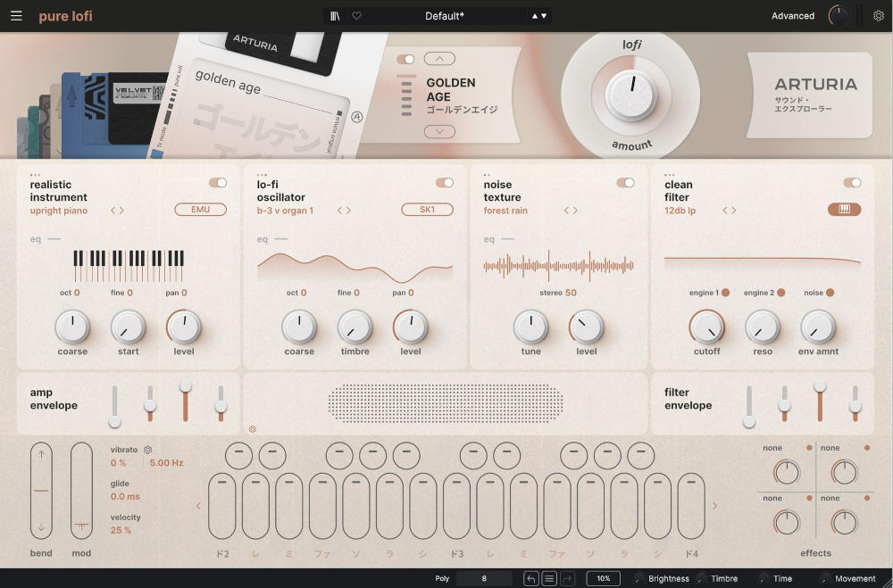Disable the realistic instrument engine

(x=218, y=183)
